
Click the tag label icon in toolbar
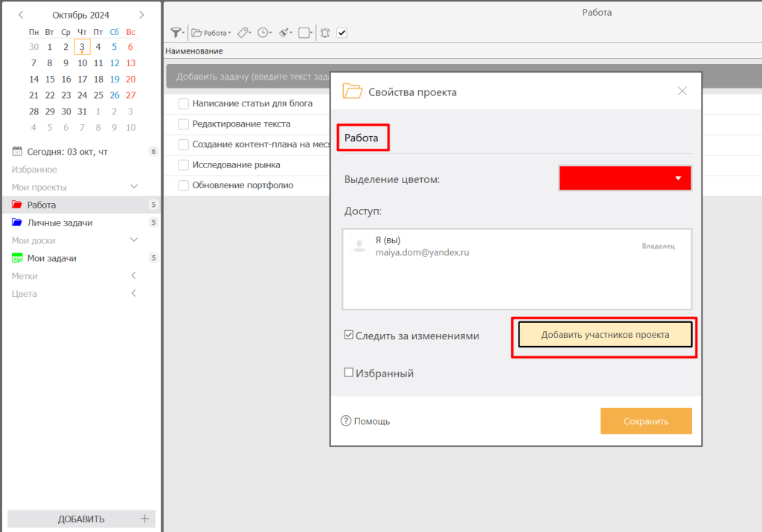point(243,33)
